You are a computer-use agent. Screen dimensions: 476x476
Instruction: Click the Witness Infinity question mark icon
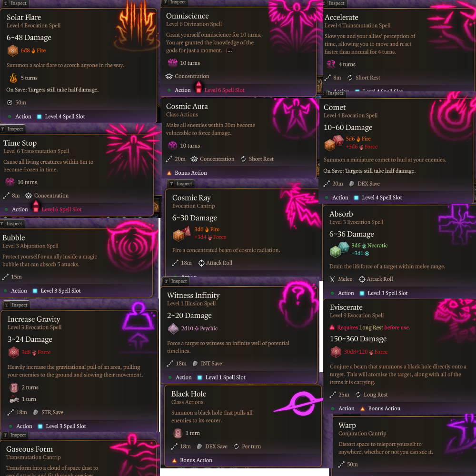[298, 304]
